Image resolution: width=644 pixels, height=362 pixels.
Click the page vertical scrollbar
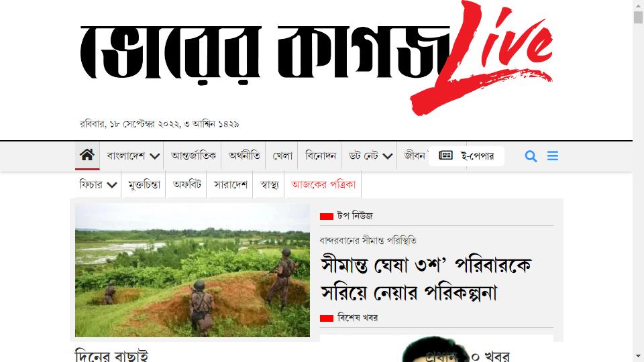pos(638,181)
